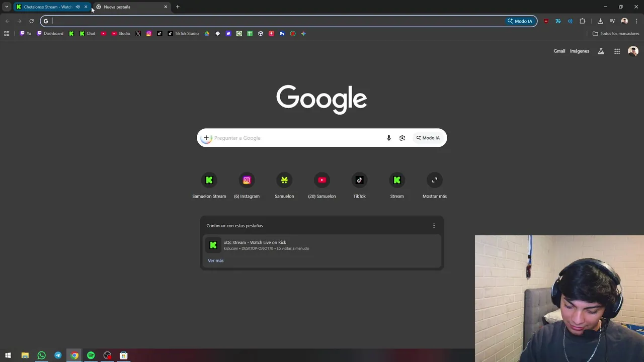Open the (20) Samuelon YouTube shortcut
This screenshot has width=644, height=362.
322,186
